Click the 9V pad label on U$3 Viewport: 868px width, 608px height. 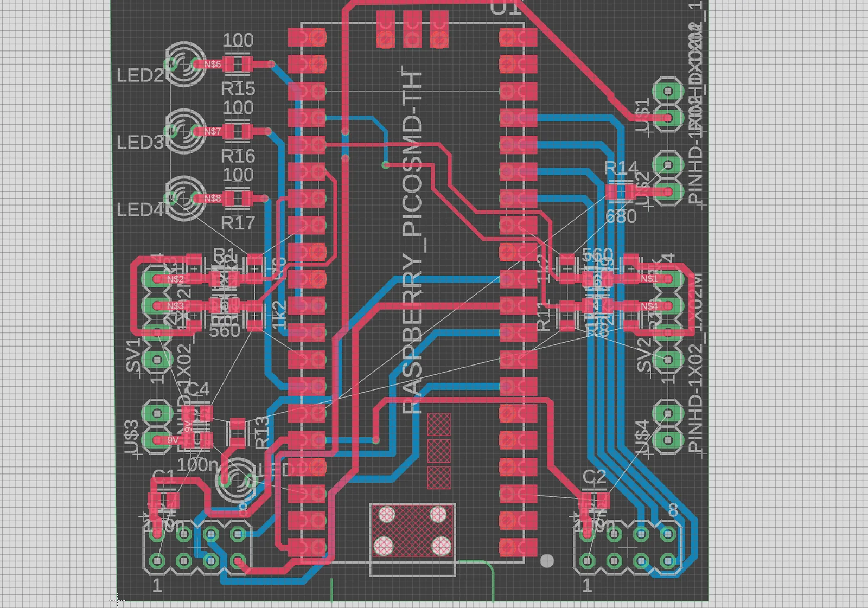(x=173, y=440)
